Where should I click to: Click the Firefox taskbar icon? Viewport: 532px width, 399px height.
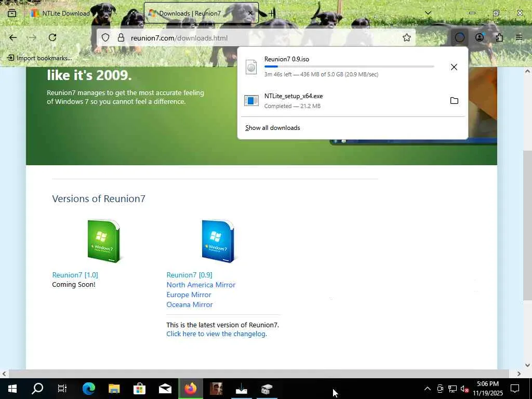pyautogui.click(x=190, y=389)
